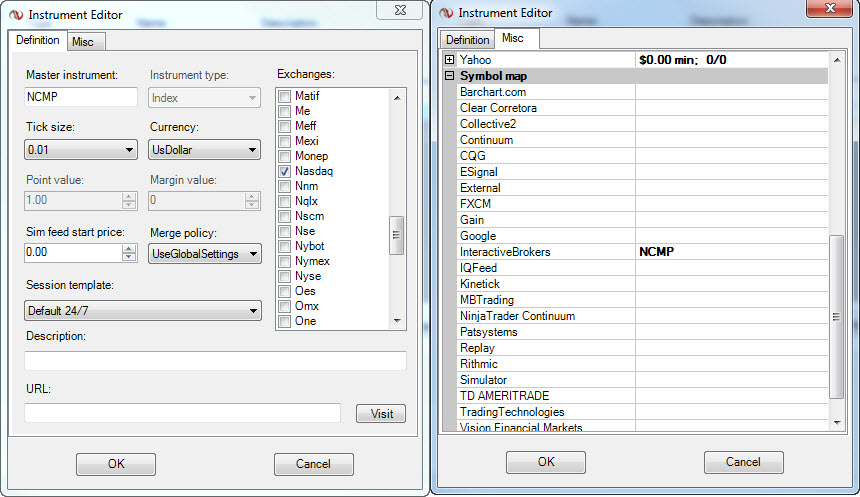
Task: Click the Margin value spinner down arrow
Action: [252, 205]
